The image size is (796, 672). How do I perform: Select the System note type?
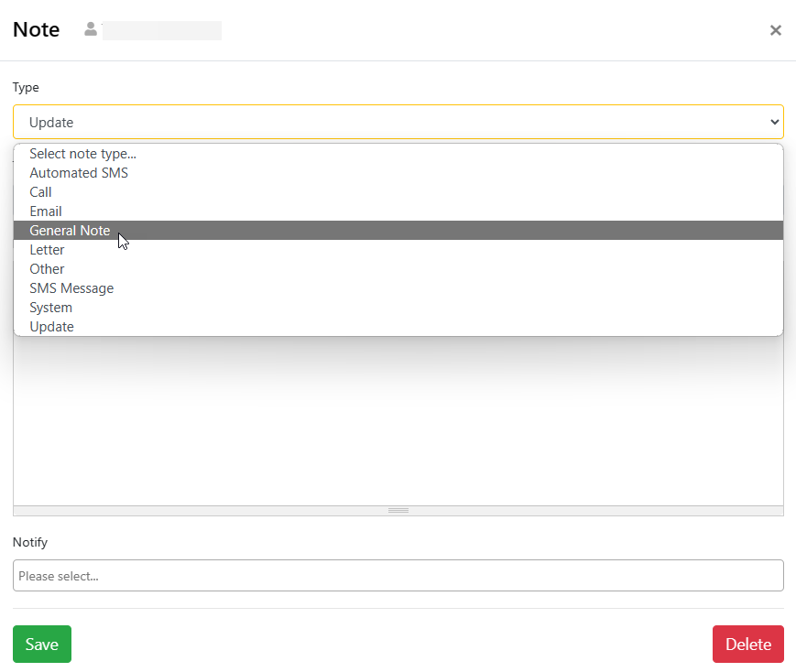(x=50, y=308)
